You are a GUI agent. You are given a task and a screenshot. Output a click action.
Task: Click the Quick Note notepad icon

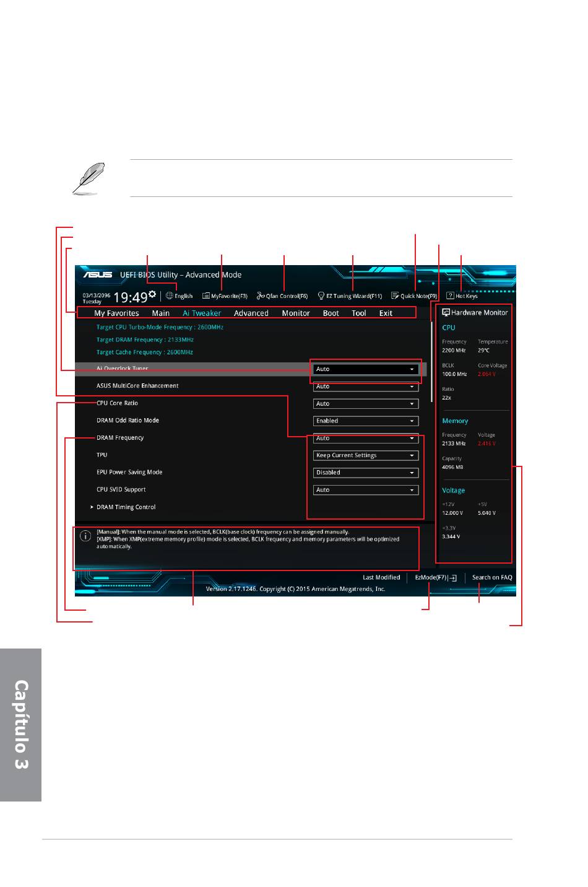(x=395, y=296)
